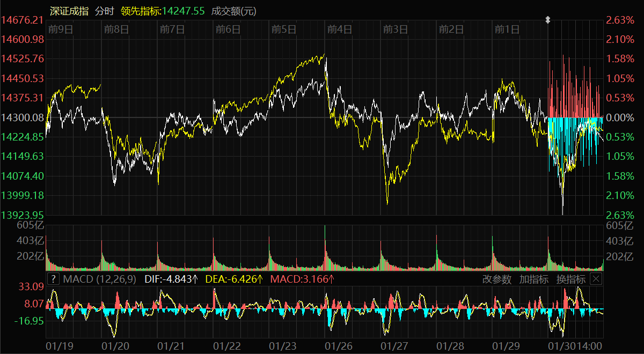Select the 前1日 day section
The width and height of the screenshot is (644, 354).
(x=507, y=29)
